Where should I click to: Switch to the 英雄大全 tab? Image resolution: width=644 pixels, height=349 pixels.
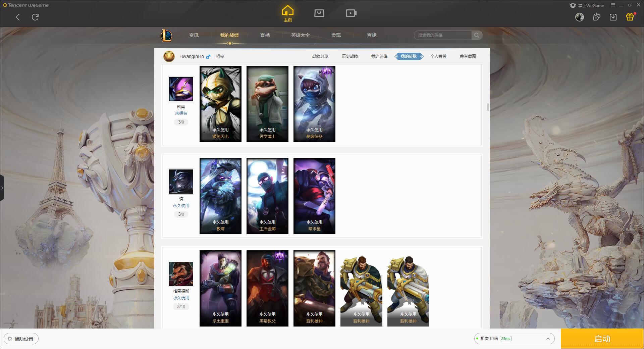pyautogui.click(x=301, y=35)
